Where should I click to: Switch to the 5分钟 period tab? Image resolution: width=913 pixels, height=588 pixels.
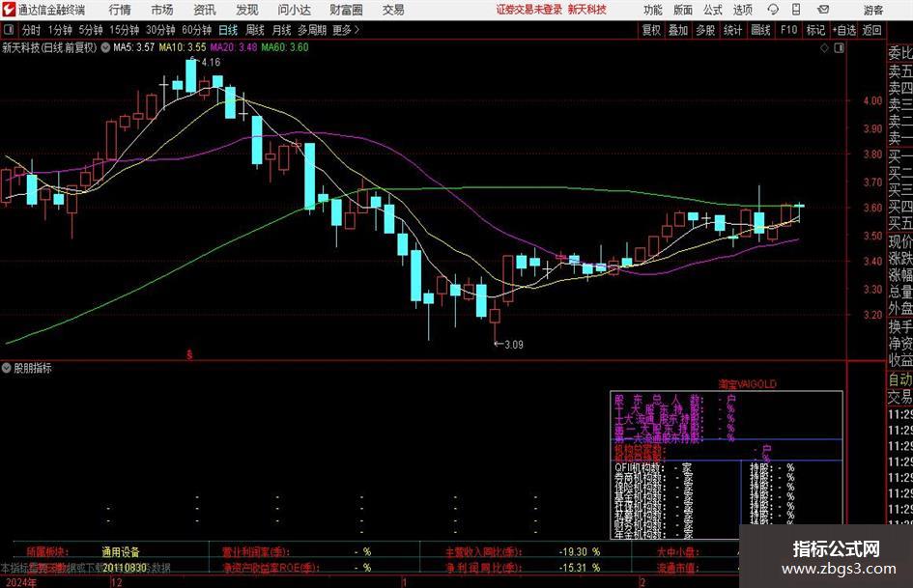[91, 30]
